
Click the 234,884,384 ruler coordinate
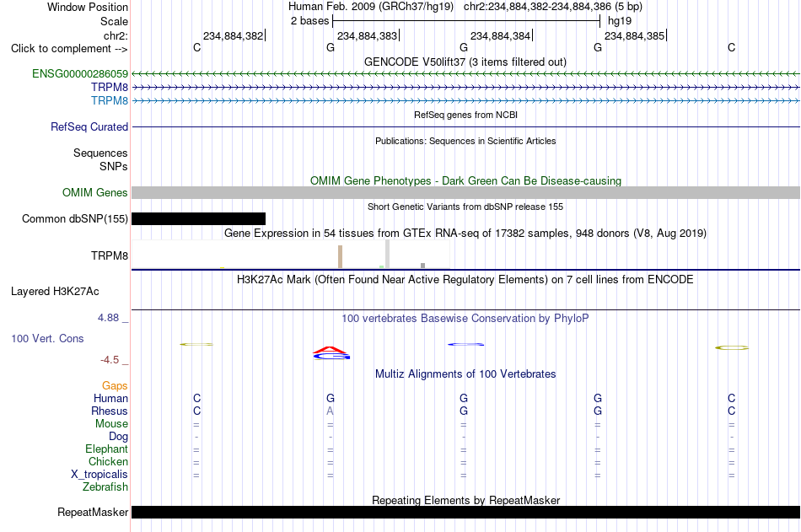(501, 35)
